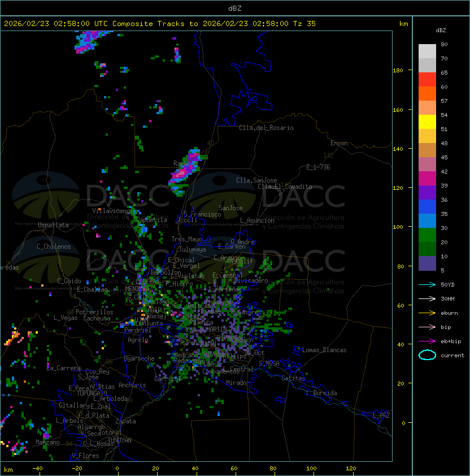Click the C_Chilenos label
The image size is (470, 476).
54,246
